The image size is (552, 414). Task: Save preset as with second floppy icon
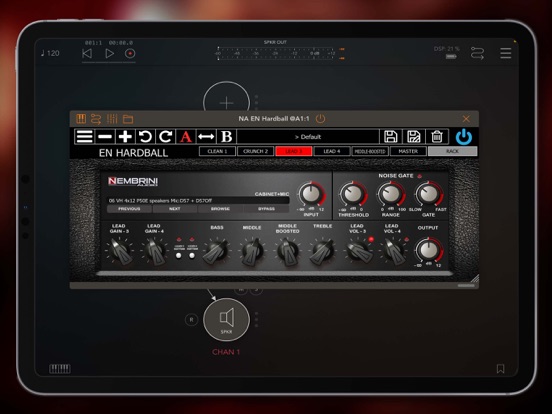point(414,137)
